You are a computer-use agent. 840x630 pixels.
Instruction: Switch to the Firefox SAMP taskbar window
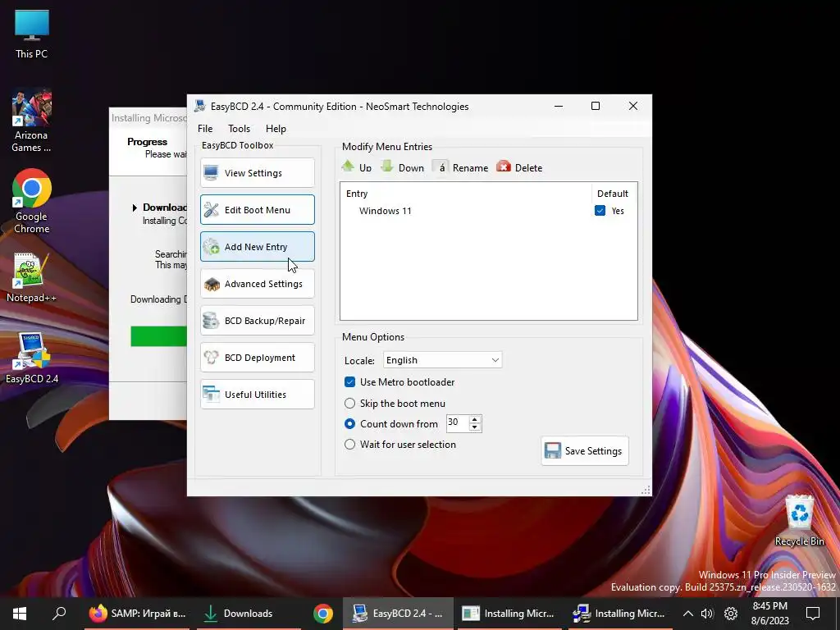point(137,614)
